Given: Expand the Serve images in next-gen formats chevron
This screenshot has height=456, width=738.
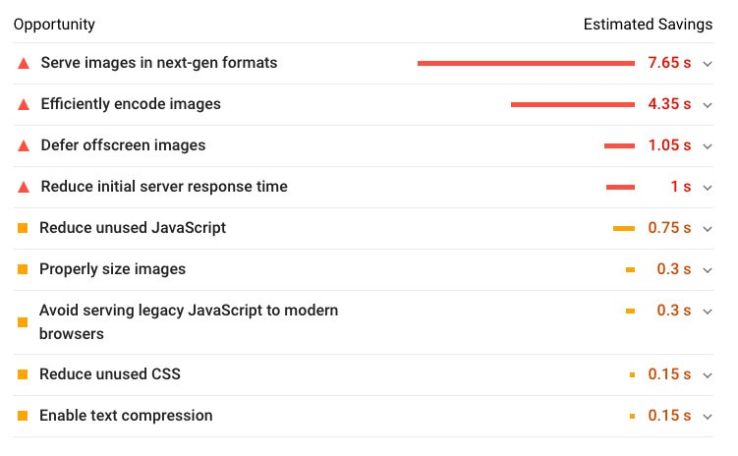Looking at the screenshot, I should point(707,63).
